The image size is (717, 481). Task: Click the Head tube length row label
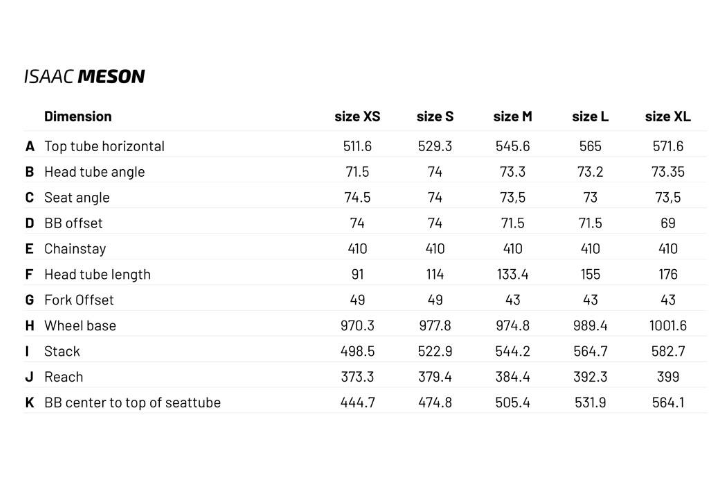click(x=97, y=274)
